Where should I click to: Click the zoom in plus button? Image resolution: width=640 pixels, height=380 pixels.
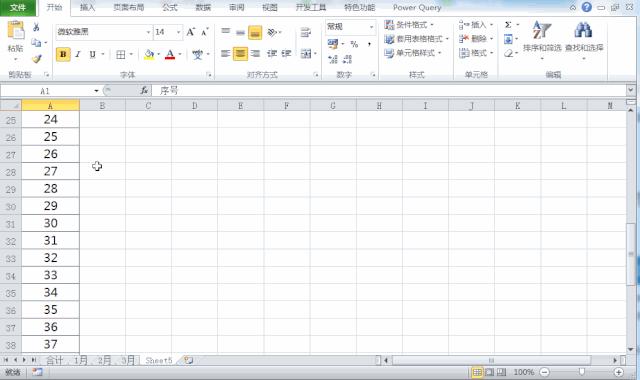point(619,372)
